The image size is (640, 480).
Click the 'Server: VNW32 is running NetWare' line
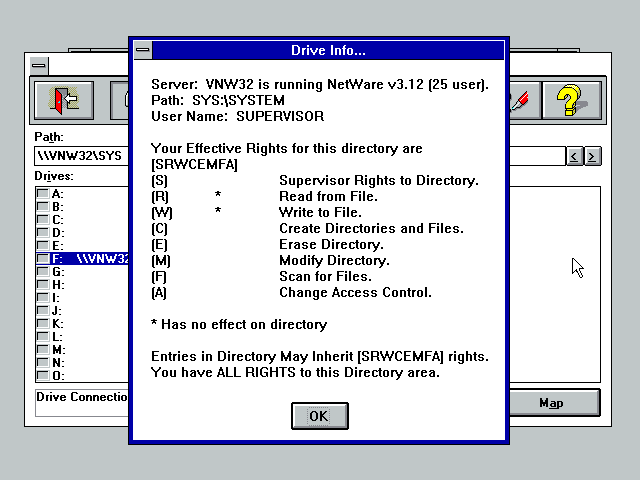click(x=320, y=84)
